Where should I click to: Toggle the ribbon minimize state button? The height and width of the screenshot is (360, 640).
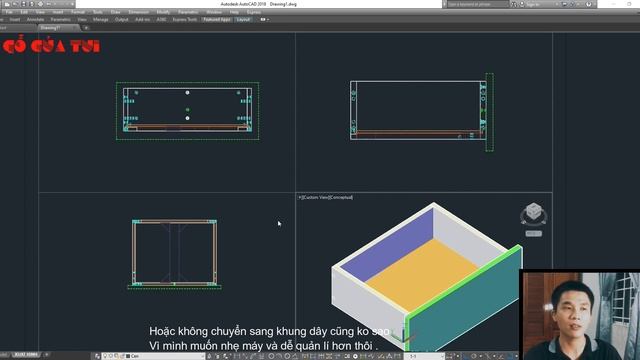click(263, 20)
